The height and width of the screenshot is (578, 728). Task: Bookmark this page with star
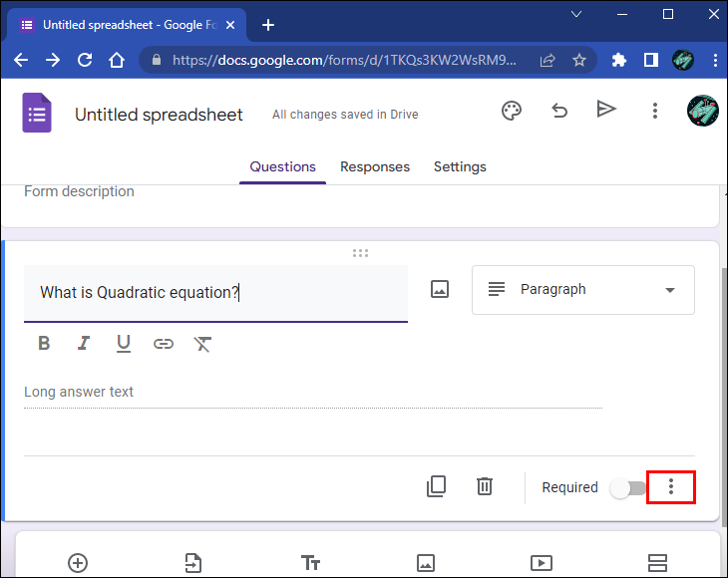click(579, 60)
